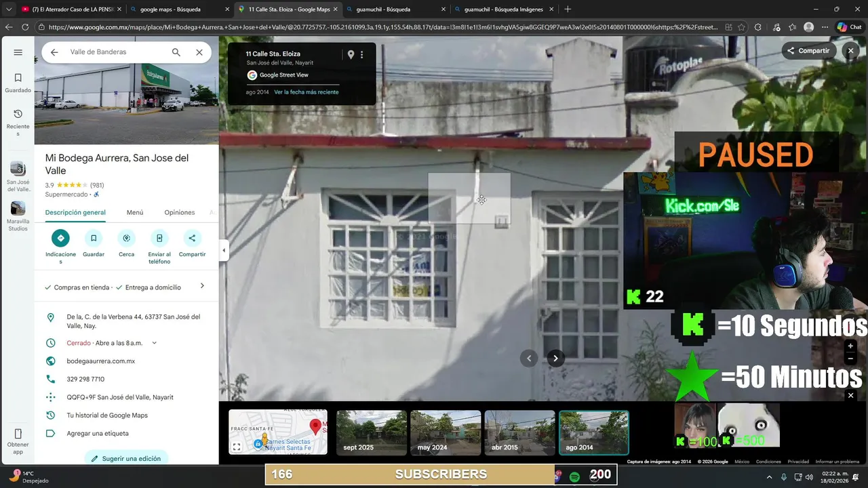Save the place with Guardar icon
The image size is (868, 488).
94,238
